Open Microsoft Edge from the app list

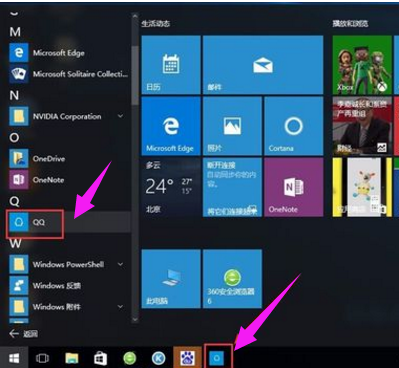68,53
